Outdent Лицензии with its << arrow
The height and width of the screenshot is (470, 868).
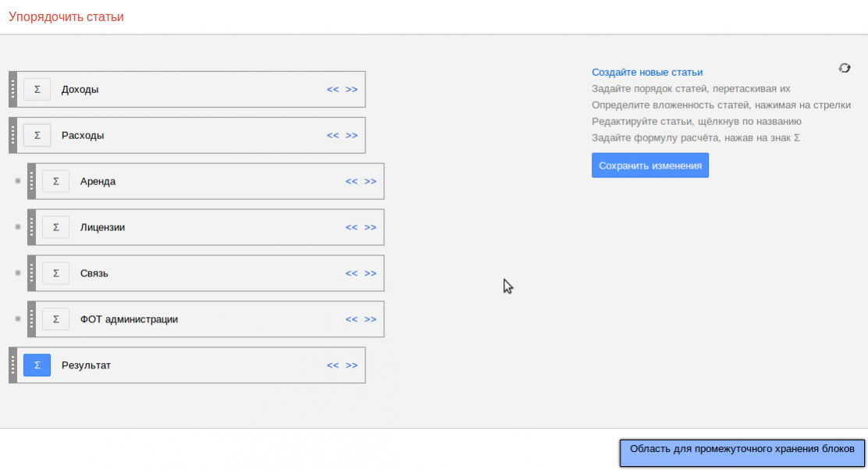[x=351, y=227]
